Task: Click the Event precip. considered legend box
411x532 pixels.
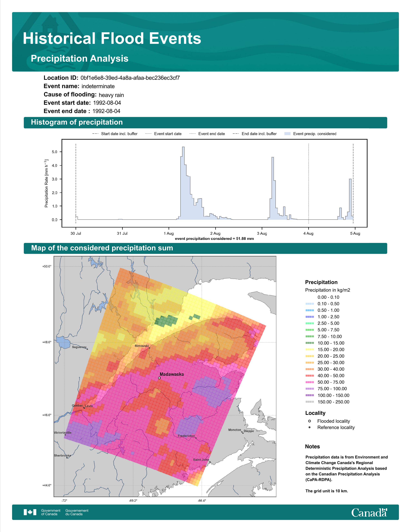Action: [x=287, y=134]
